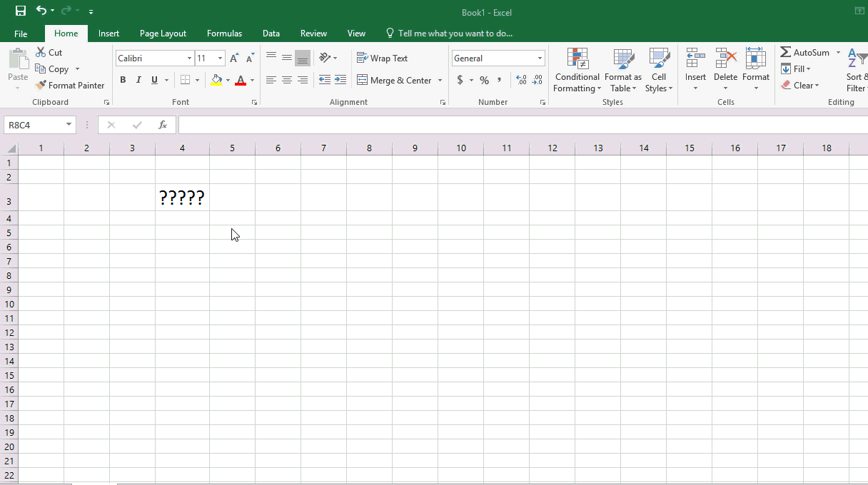Image resolution: width=868 pixels, height=485 pixels.
Task: Expand the Name Box dropdown arrow
Action: tap(69, 125)
